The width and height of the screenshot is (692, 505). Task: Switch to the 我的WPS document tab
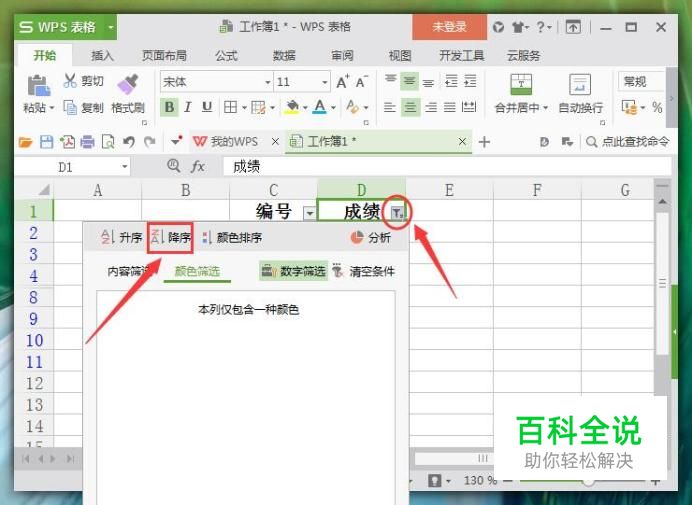click(226, 142)
